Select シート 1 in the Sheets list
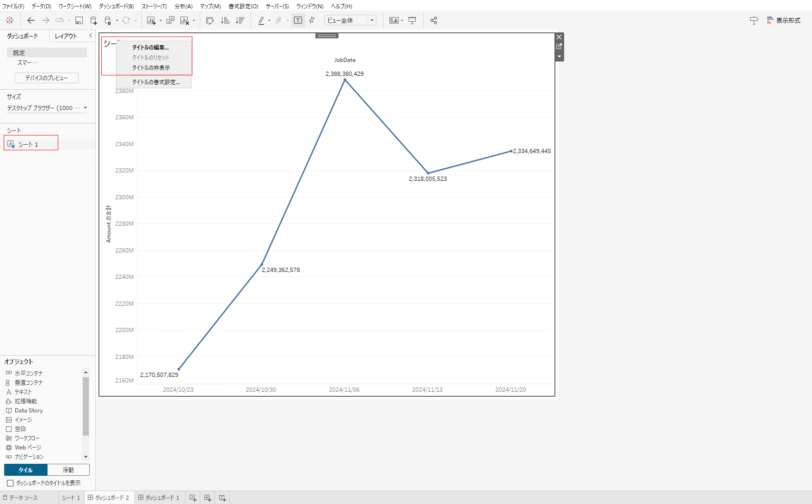The height and width of the screenshot is (504, 812). point(28,144)
